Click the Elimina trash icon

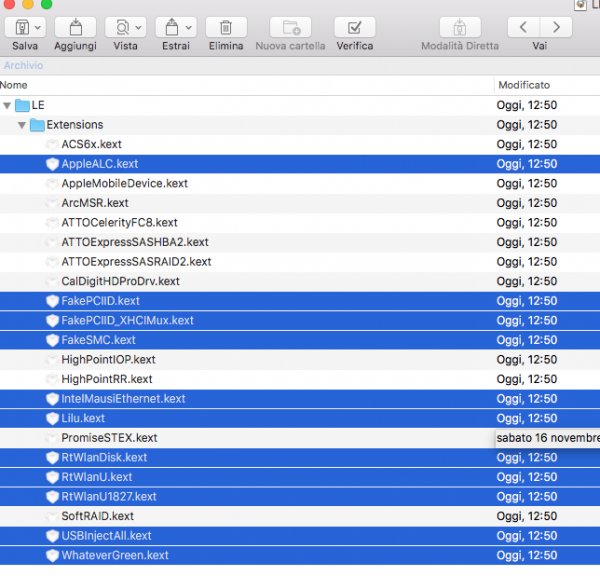(226, 27)
